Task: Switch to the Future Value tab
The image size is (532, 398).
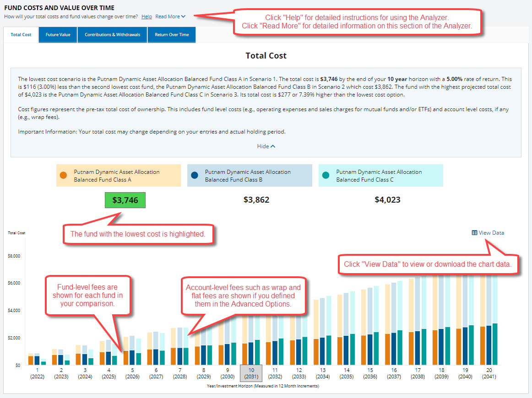Action: [x=57, y=34]
